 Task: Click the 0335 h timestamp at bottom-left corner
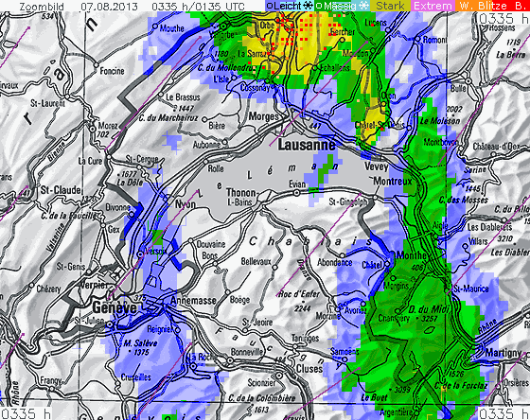point(26,413)
